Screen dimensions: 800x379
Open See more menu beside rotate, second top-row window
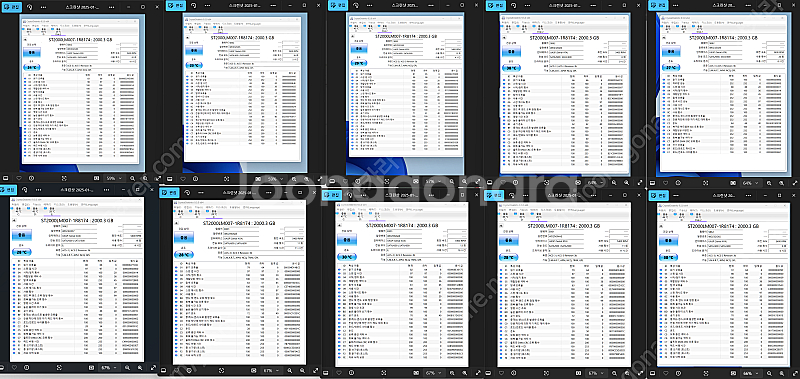coord(208,6)
